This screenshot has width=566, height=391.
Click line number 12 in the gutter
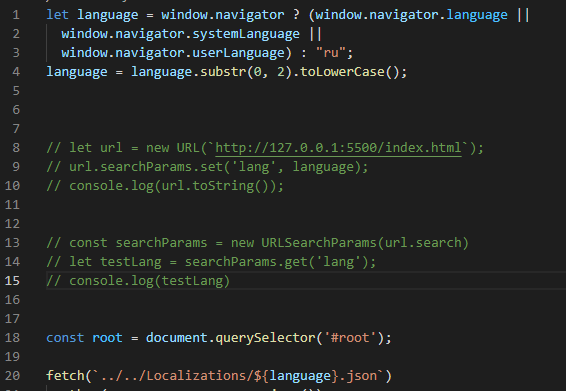pos(12,224)
